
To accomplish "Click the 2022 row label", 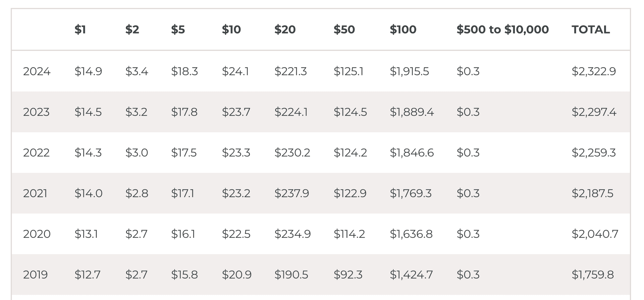I will point(36,153).
